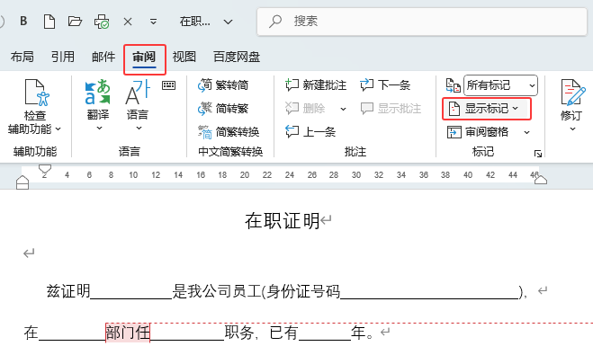Open customize quick access toolbar arrow
Image resolution: width=593 pixels, height=364 pixels.
coord(153,22)
